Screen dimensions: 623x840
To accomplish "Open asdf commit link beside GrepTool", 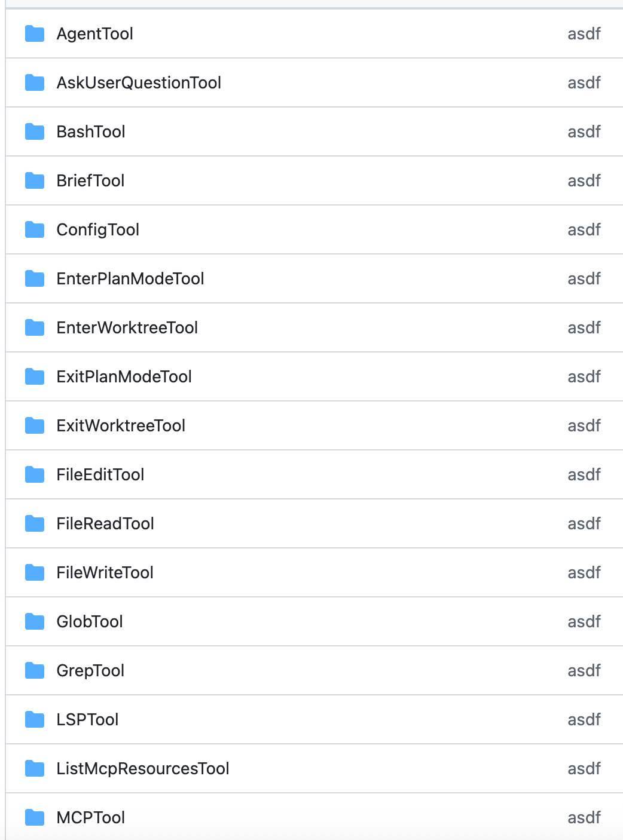I will pos(584,671).
